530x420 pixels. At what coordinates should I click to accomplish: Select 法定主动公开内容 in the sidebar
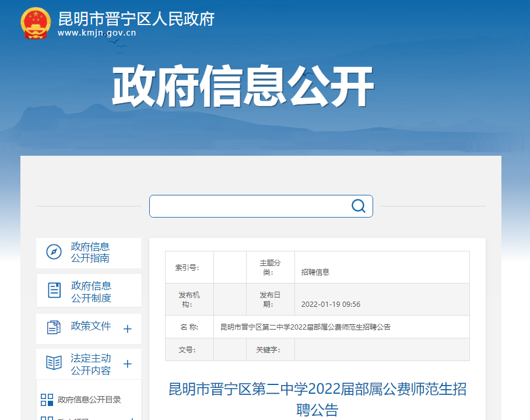91,364
